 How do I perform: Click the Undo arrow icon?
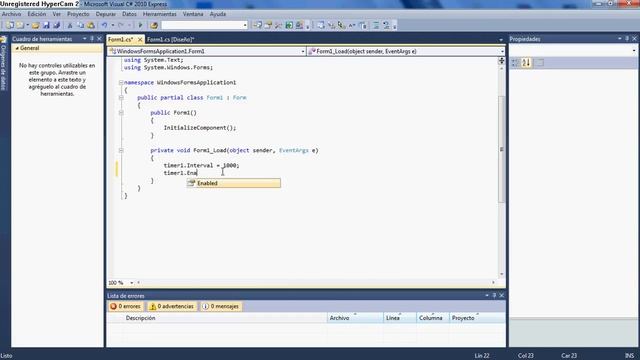104,25
